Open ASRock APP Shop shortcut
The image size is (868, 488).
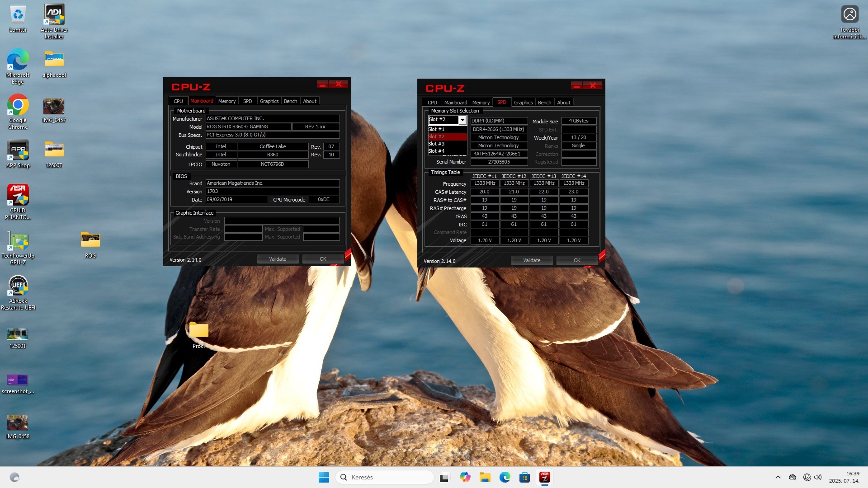(18, 151)
